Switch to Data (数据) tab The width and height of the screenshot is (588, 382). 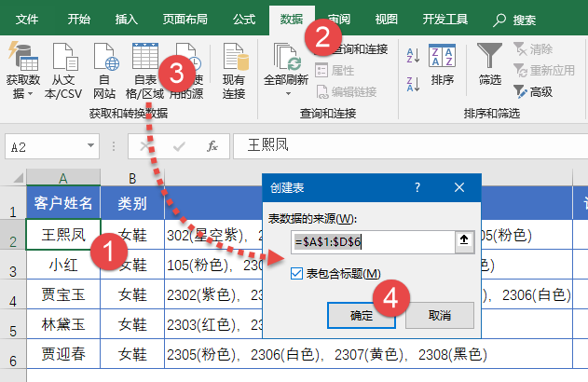(292, 20)
